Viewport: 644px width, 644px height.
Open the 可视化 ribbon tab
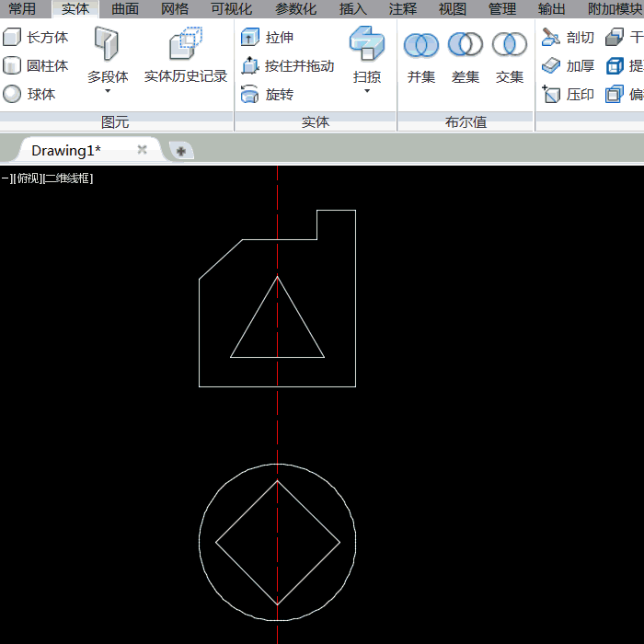[231, 8]
